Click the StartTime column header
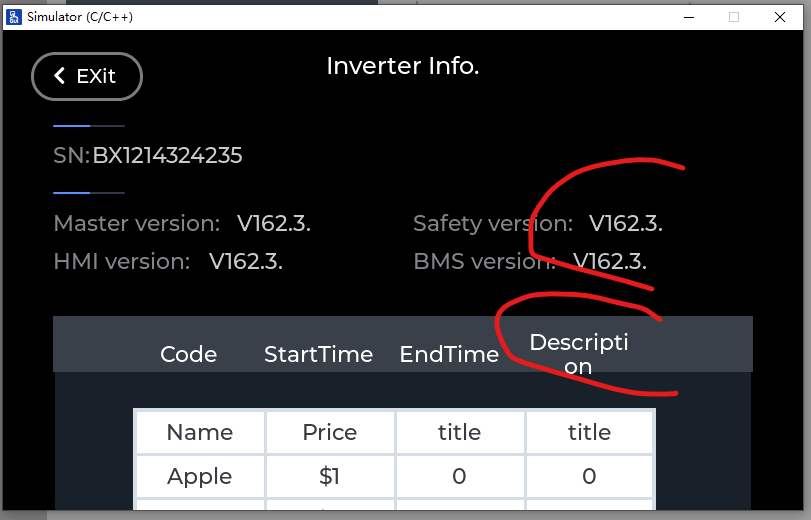811x520 pixels. (x=319, y=354)
